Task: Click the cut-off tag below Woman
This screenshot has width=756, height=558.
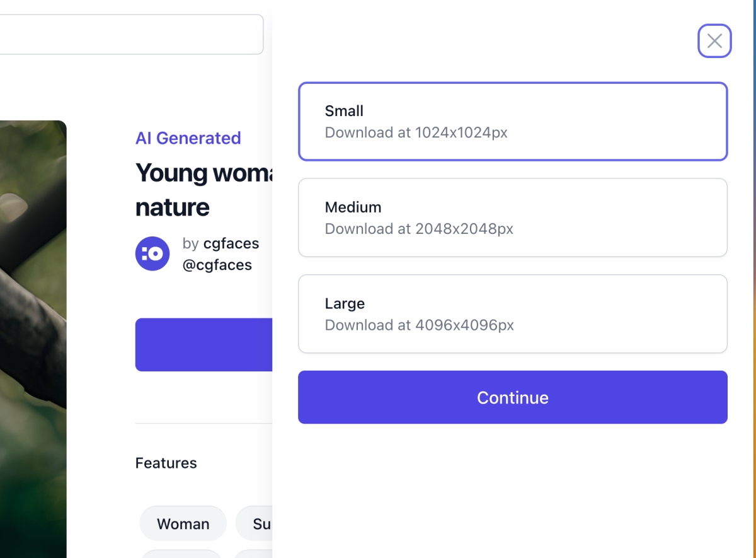Action: pyautogui.click(x=181, y=554)
